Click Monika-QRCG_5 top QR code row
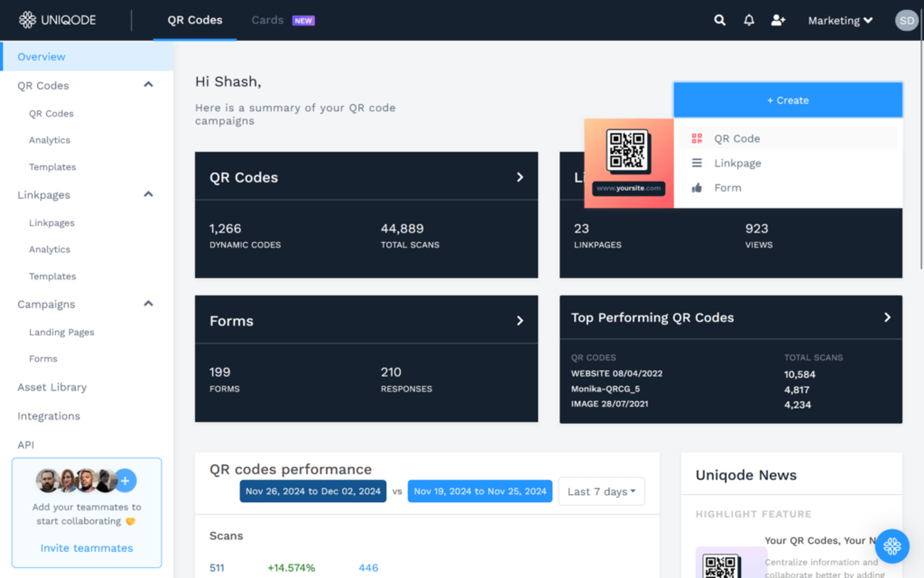Image resolution: width=924 pixels, height=578 pixels. (605, 389)
